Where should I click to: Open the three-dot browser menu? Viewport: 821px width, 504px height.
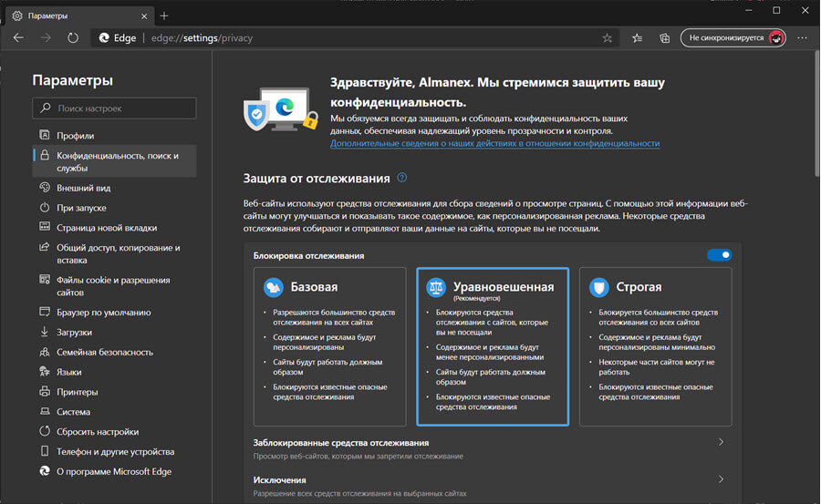point(802,37)
